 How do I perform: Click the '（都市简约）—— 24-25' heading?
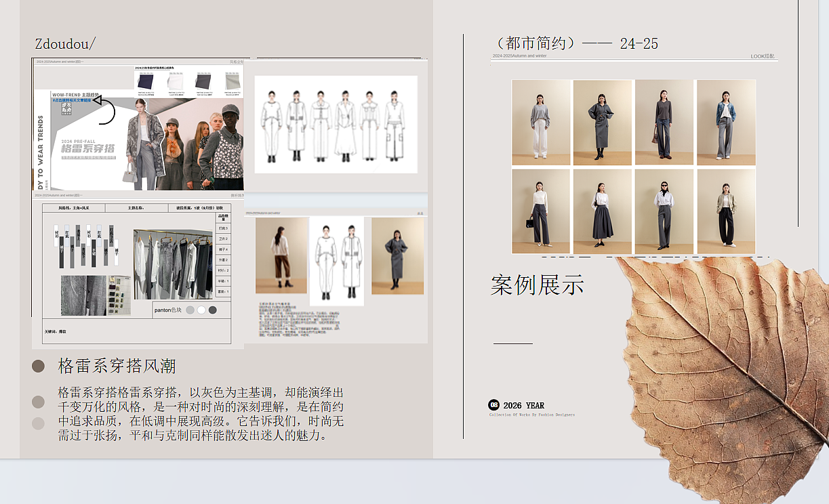pos(573,43)
